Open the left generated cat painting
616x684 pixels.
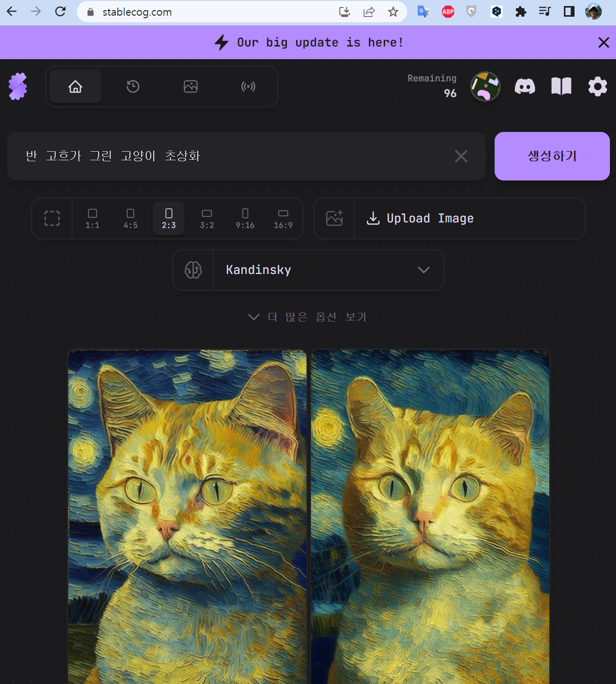click(188, 517)
